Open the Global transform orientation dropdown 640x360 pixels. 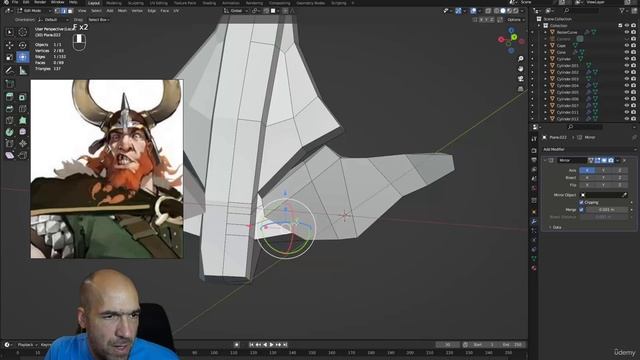(236, 11)
